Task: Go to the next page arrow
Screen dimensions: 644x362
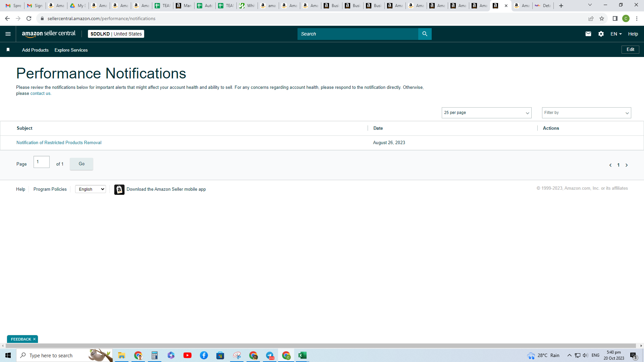Action: [626, 165]
